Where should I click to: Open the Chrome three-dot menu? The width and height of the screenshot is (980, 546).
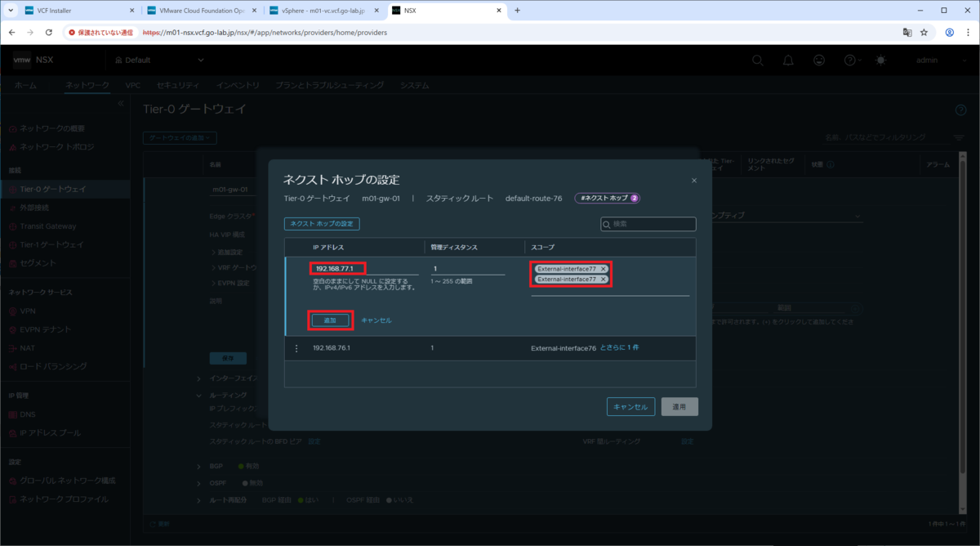point(968,33)
